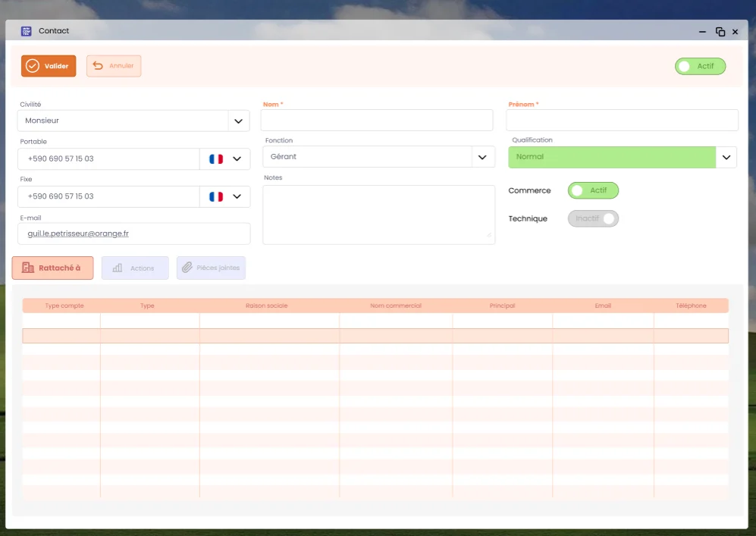This screenshot has height=536, width=756.
Task: Click inside the Nom text field
Action: (377, 121)
